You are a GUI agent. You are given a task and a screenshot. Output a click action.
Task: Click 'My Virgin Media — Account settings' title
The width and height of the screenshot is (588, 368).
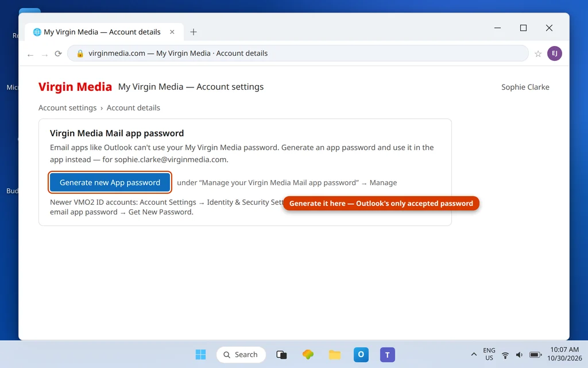point(191,87)
